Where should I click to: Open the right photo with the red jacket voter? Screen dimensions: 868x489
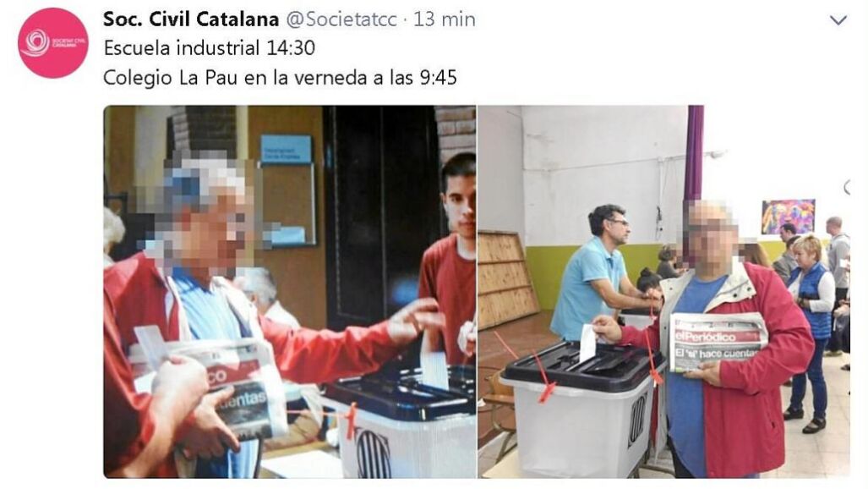[664, 292]
